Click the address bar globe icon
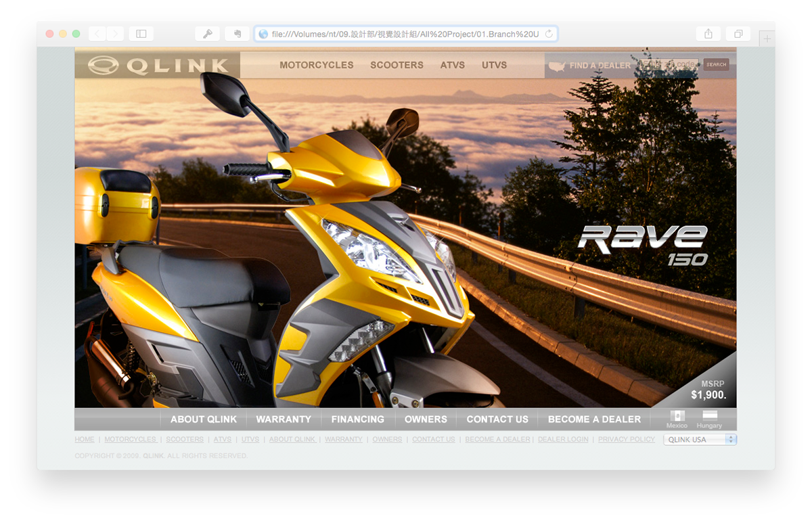The image size is (812, 523). tap(264, 34)
